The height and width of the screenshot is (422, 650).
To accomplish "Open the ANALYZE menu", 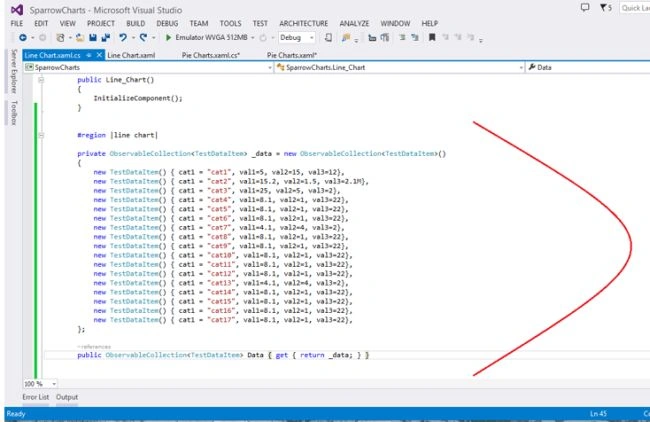I will 354,24.
